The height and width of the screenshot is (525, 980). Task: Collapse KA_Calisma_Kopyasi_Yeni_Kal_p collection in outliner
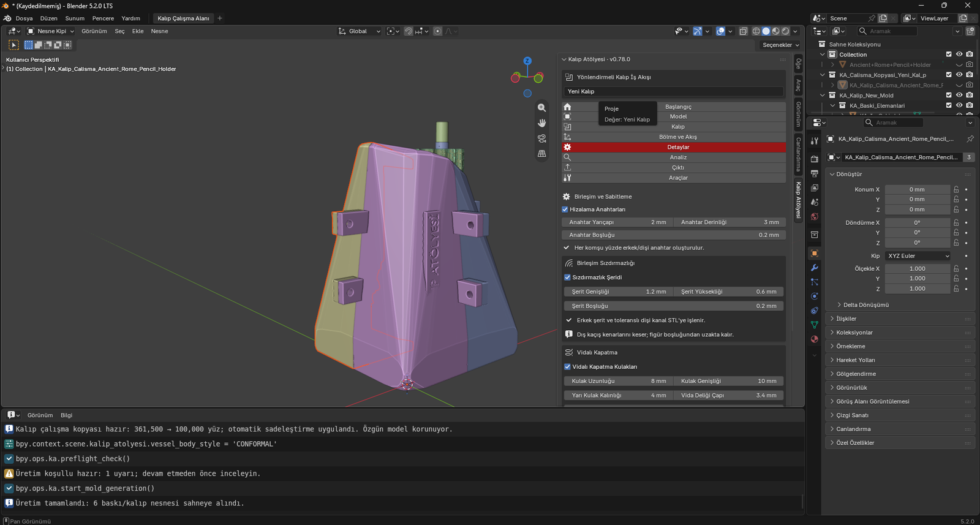tap(823, 75)
